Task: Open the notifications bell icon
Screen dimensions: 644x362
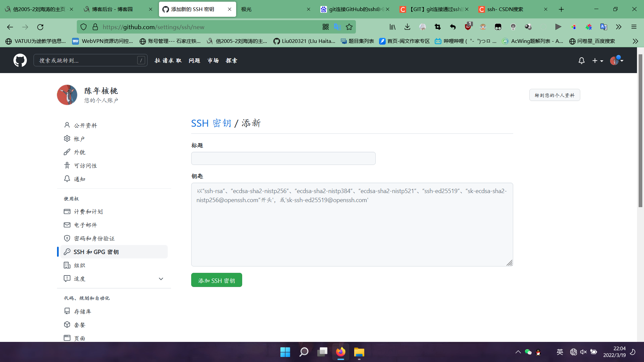Action: coord(581,61)
